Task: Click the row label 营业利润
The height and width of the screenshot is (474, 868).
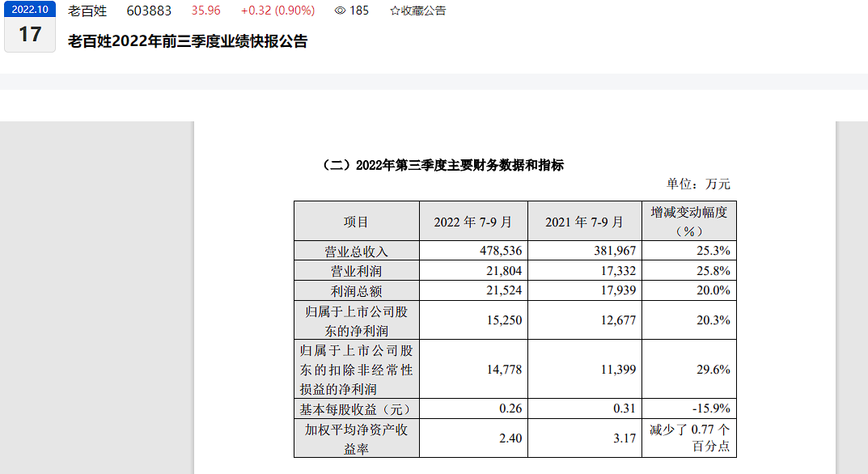Action: (x=356, y=271)
